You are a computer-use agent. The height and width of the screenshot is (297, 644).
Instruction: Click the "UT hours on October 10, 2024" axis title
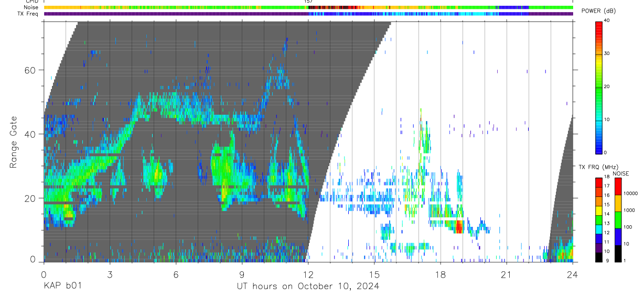tap(307, 286)
